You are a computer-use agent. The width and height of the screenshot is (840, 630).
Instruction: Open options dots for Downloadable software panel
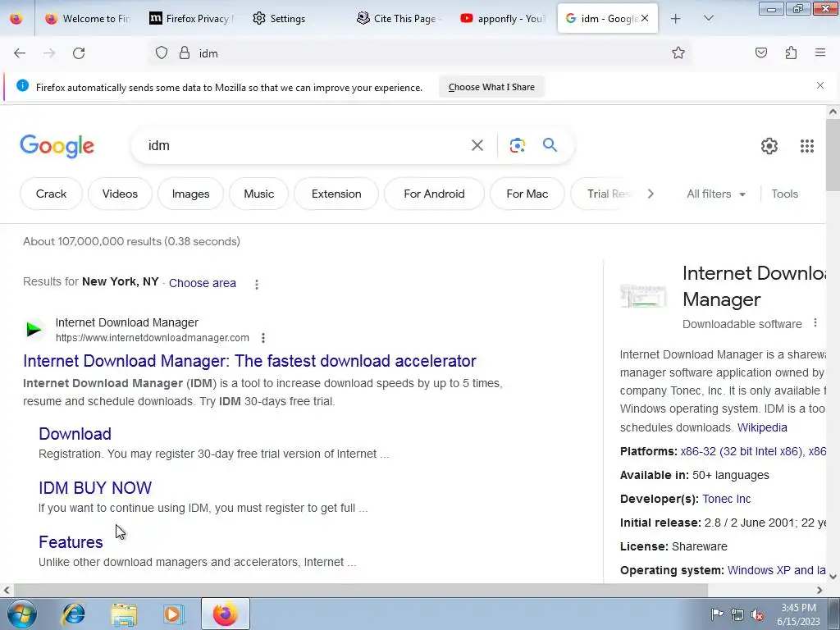pos(815,323)
